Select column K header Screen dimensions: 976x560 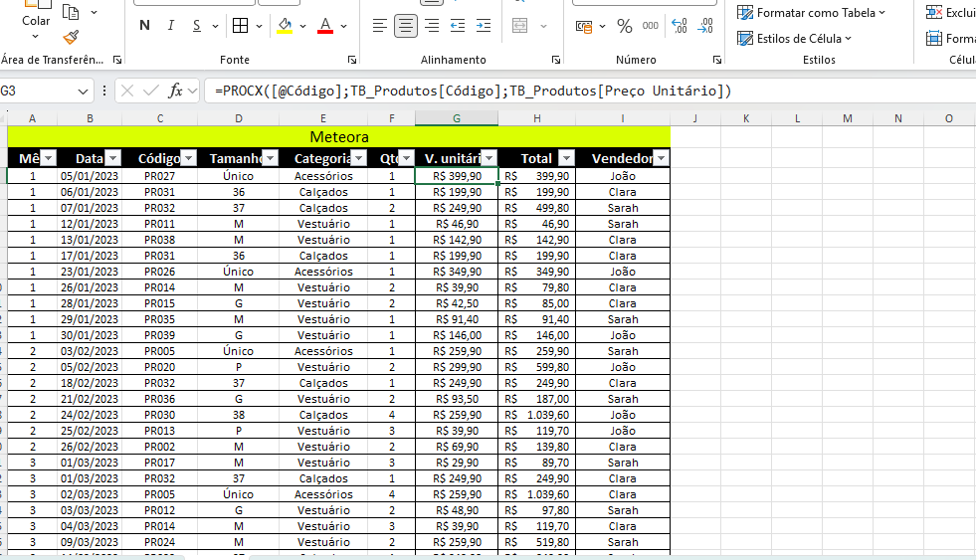(x=746, y=118)
